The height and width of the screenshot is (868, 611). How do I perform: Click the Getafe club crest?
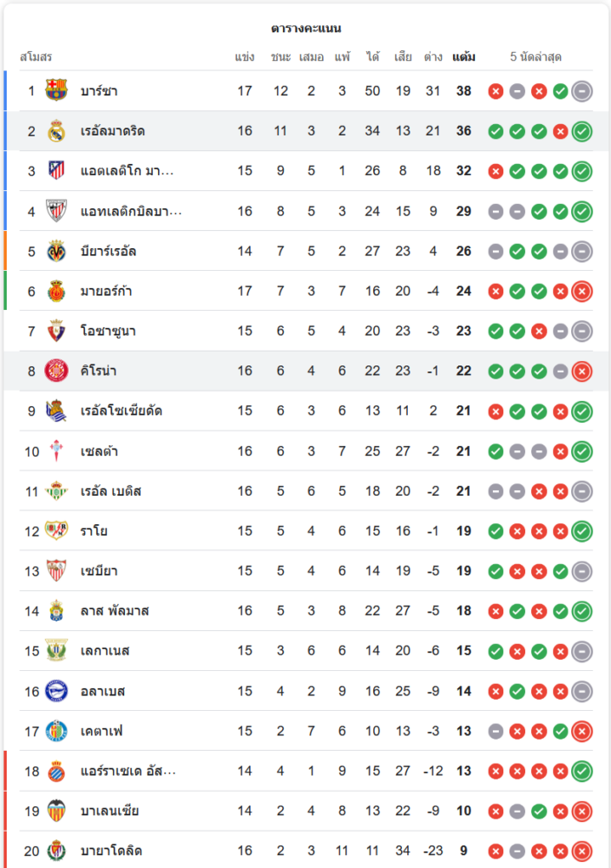[56, 731]
